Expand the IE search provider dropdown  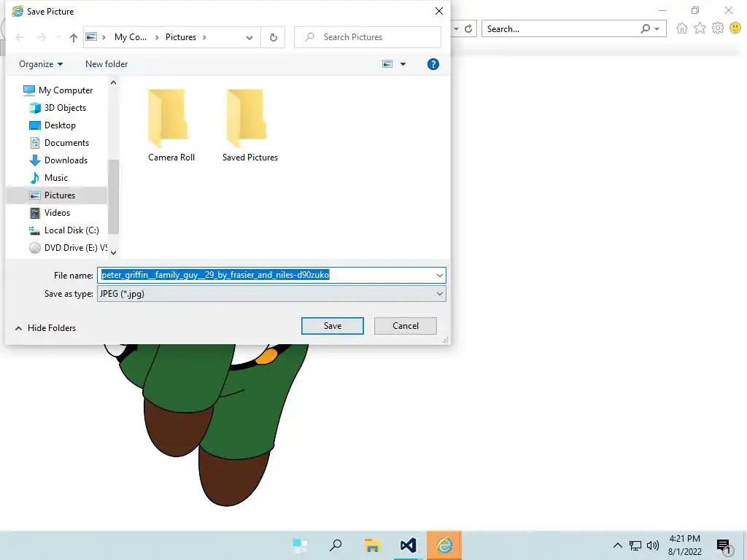[657, 29]
